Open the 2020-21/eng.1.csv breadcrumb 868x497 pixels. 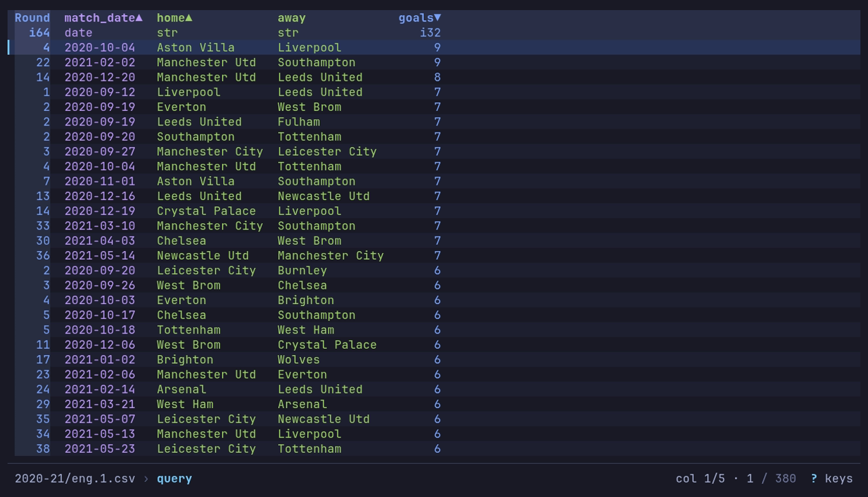point(75,479)
